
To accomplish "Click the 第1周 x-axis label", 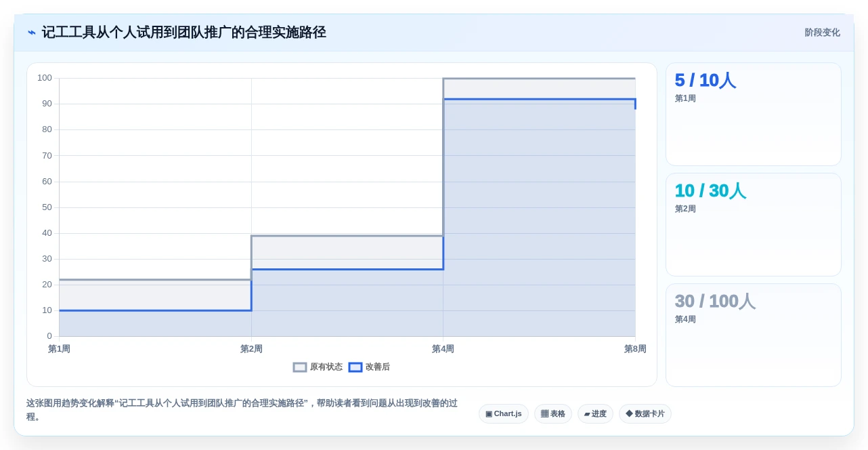I will 59,349.
